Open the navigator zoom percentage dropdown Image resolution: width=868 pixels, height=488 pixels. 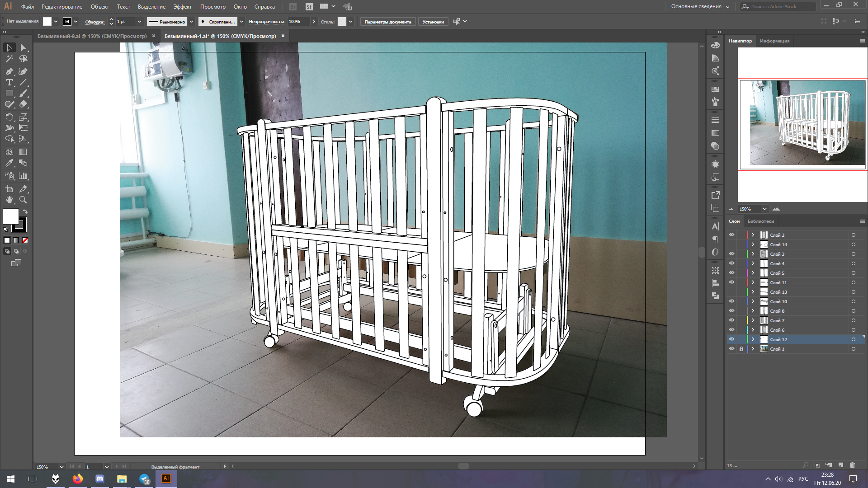(x=764, y=209)
